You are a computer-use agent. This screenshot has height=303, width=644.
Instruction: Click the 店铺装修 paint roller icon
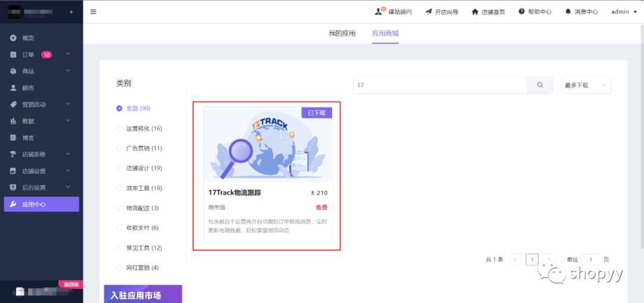(x=13, y=154)
